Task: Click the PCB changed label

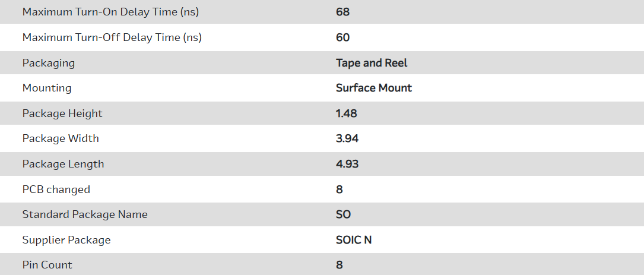Action: click(x=56, y=189)
